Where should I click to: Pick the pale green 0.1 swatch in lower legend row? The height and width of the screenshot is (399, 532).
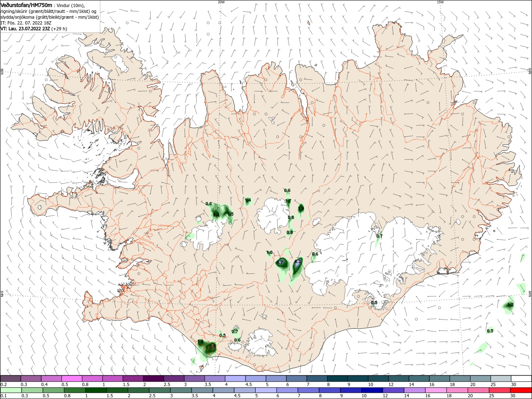pyautogui.click(x=10, y=390)
